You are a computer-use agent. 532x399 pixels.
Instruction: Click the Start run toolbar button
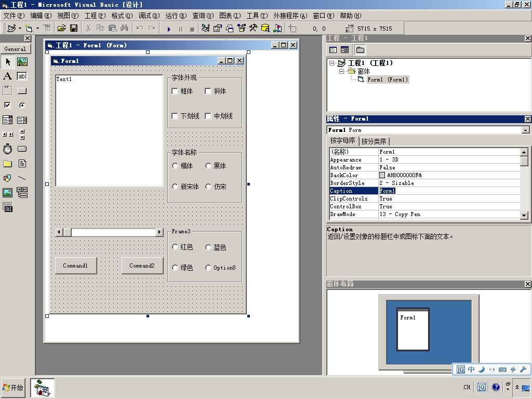[x=169, y=29]
